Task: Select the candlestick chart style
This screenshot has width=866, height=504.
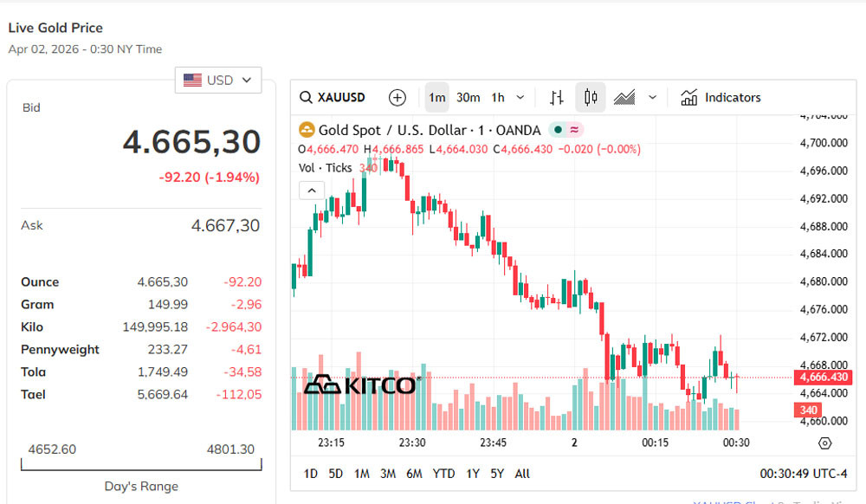Action: point(591,98)
